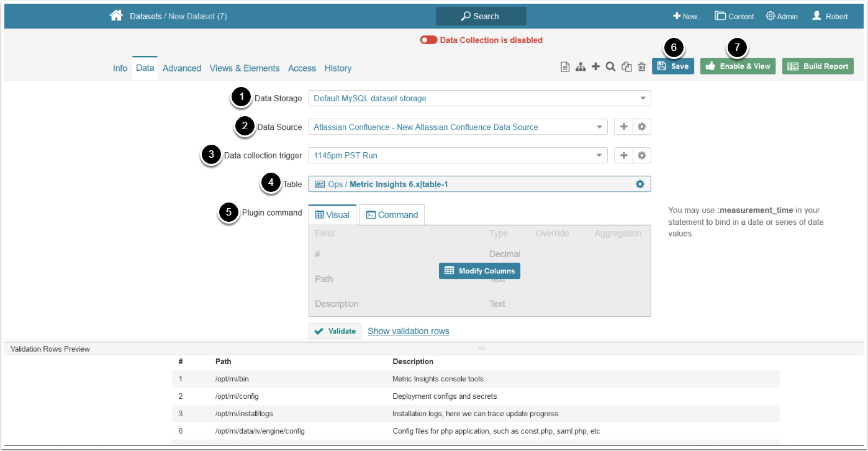The width and height of the screenshot is (868, 451).
Task: Click the home icon in the header
Action: coord(116,16)
